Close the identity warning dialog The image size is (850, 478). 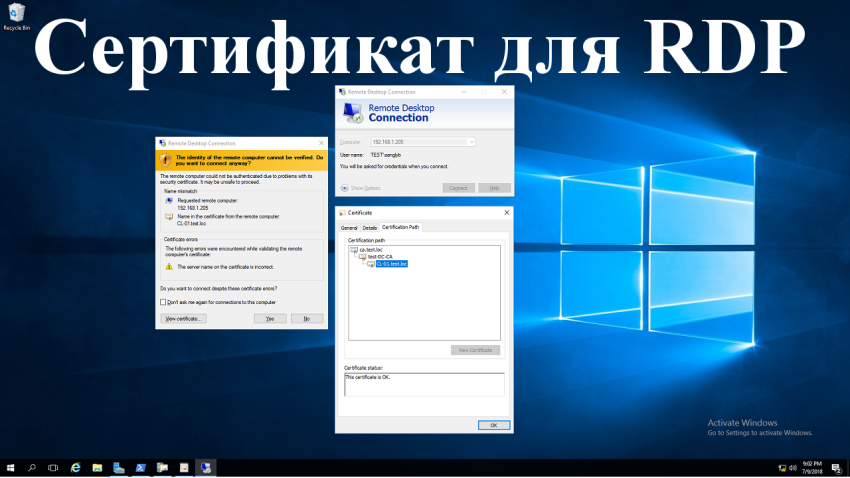coord(321,143)
